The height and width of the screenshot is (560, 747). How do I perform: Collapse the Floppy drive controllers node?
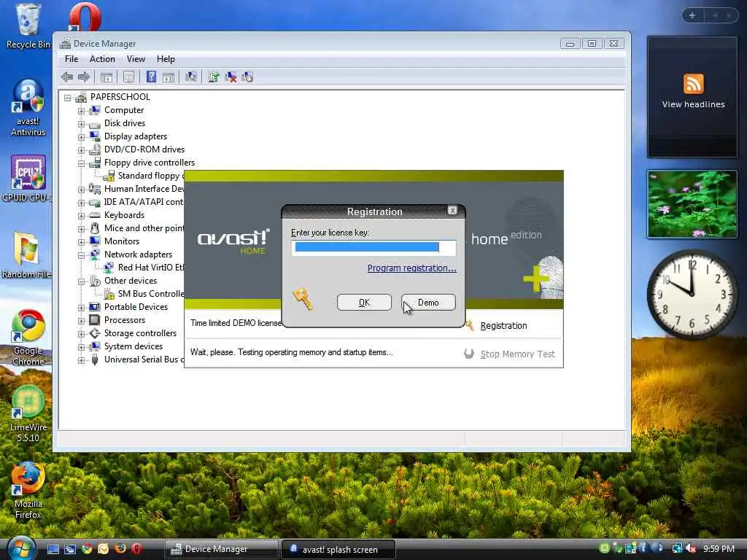(x=82, y=163)
